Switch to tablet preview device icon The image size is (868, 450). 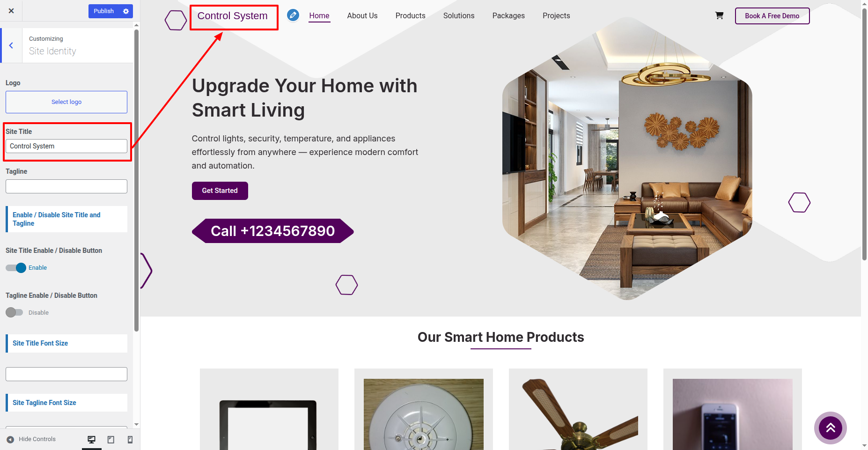[111, 439]
